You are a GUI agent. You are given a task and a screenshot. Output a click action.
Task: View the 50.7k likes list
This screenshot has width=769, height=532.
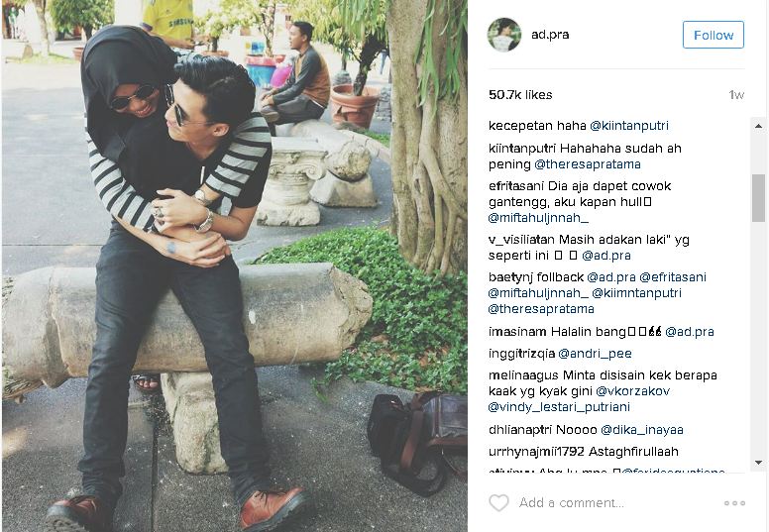tap(520, 95)
